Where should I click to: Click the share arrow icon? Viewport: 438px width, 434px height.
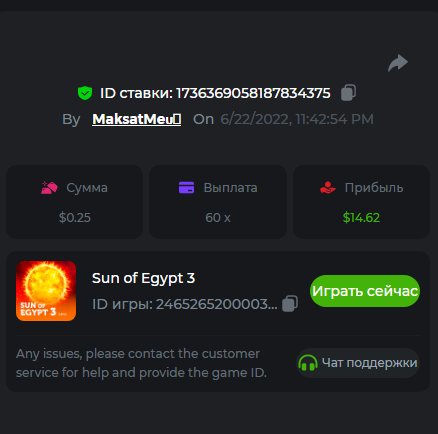[398, 63]
